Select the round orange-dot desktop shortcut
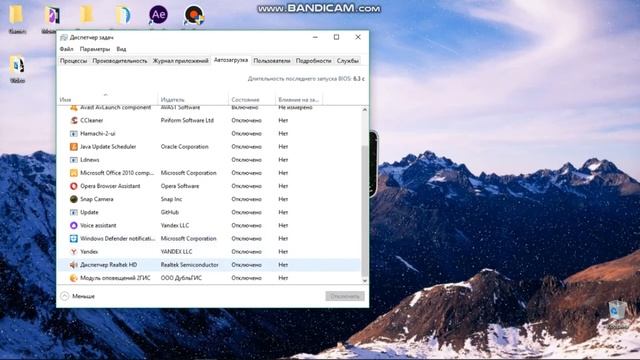The height and width of the screenshot is (360, 640). pos(194,16)
